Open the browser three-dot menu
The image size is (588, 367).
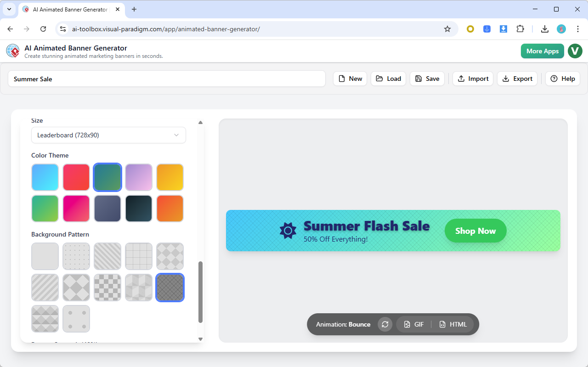coord(578,28)
